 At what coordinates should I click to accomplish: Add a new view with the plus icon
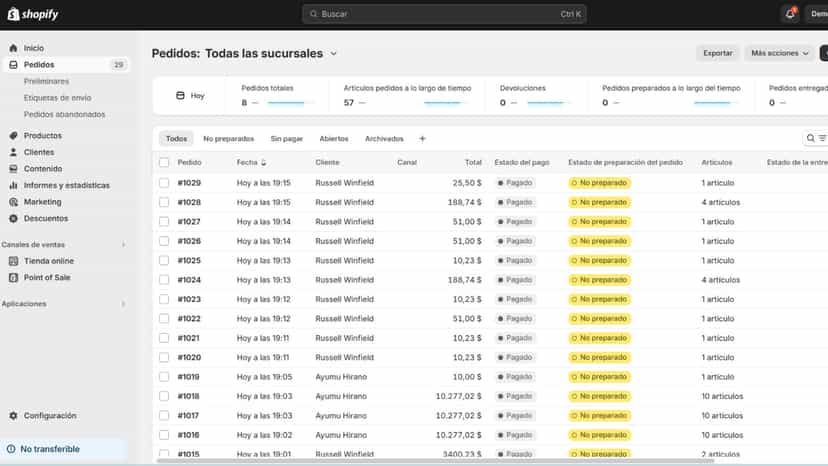(x=422, y=138)
